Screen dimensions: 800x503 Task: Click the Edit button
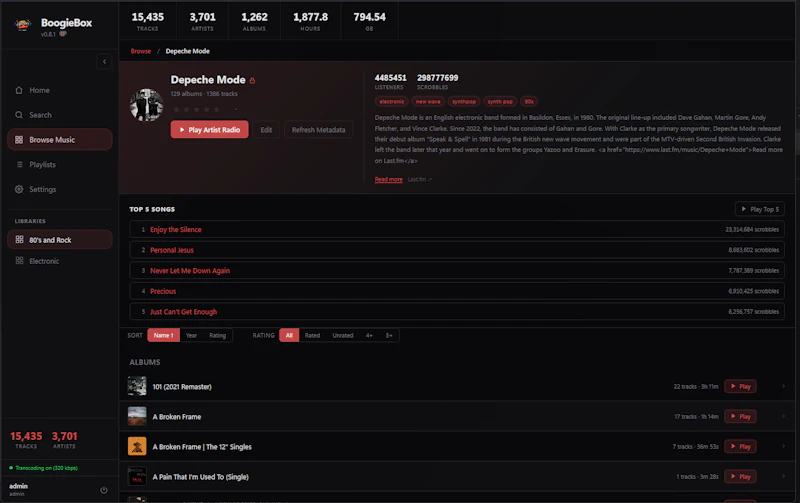click(266, 130)
